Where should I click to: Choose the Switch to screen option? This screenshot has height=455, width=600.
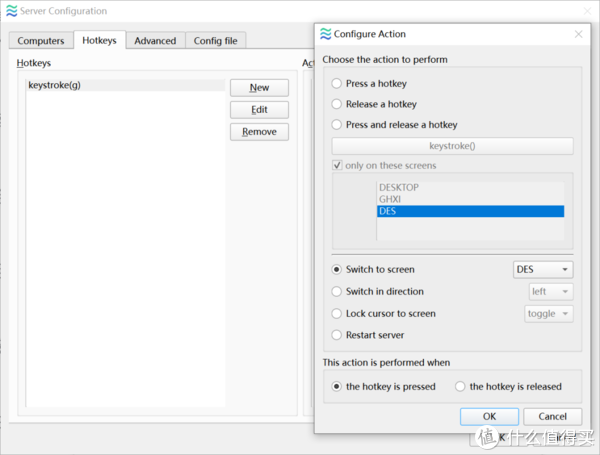coord(336,270)
